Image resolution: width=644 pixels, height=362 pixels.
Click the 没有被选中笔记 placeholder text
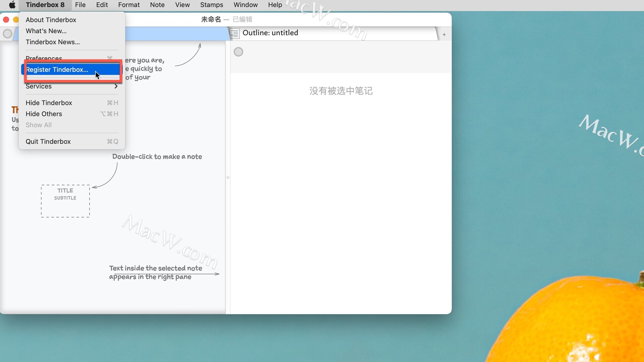click(x=341, y=91)
